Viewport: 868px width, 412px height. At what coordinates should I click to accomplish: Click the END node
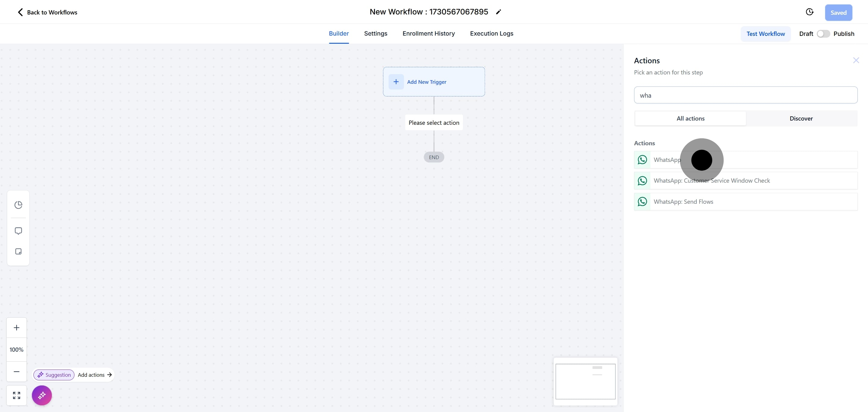(x=434, y=157)
